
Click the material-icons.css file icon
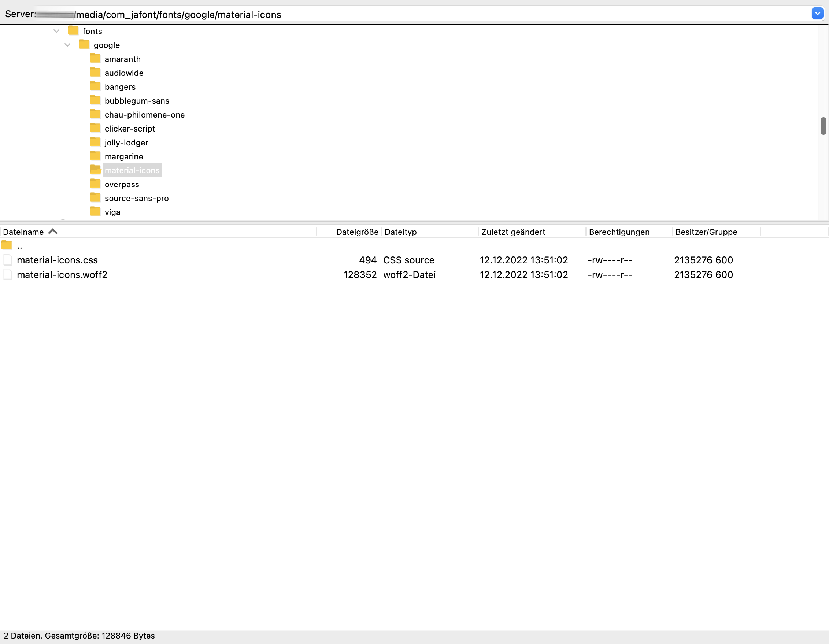tap(7, 260)
